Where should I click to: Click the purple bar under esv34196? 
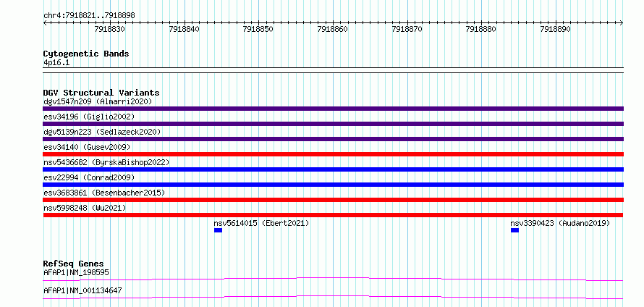coord(333,124)
